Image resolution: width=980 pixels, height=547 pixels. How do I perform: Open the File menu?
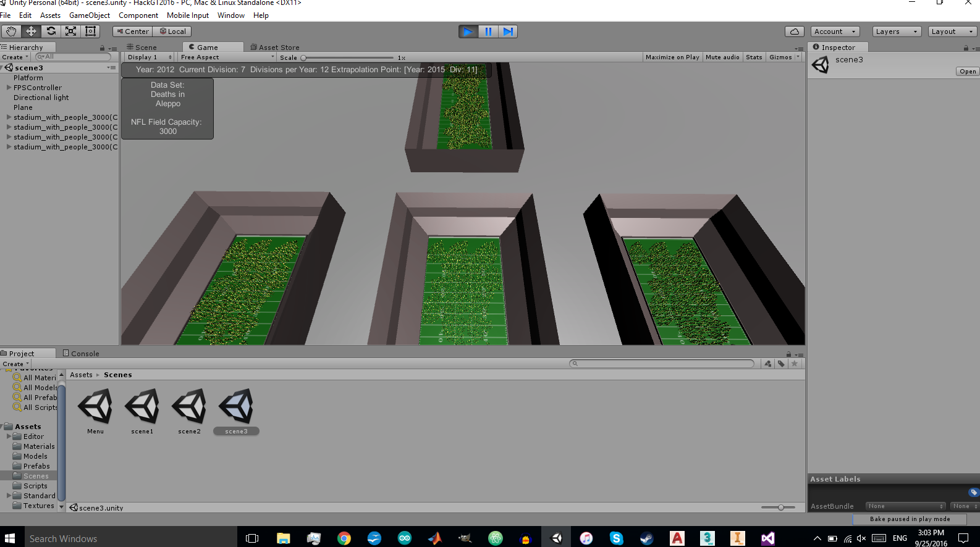[6, 15]
